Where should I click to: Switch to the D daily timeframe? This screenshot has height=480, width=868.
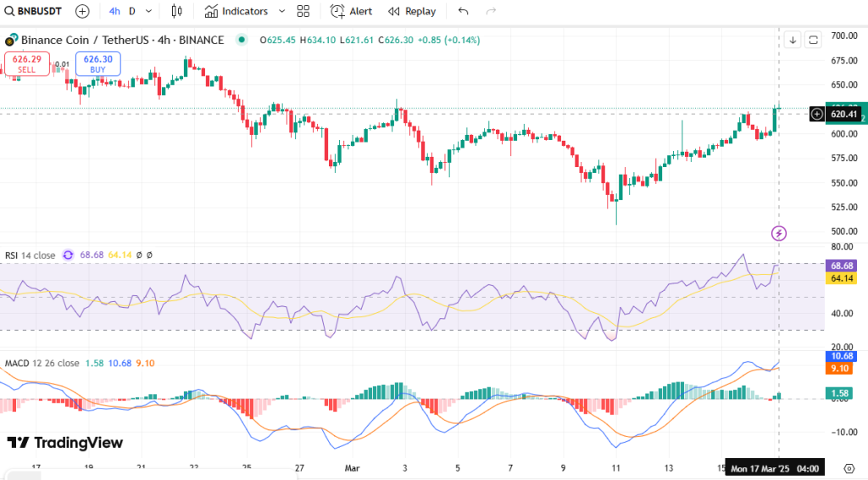click(x=131, y=11)
